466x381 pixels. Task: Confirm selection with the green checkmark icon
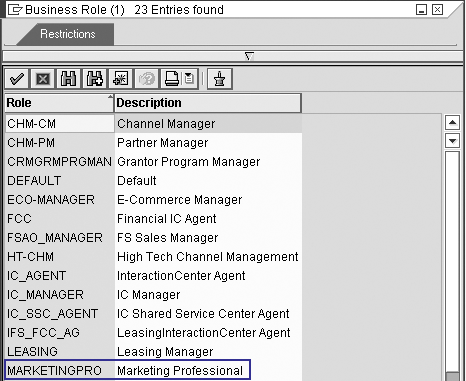[17, 79]
